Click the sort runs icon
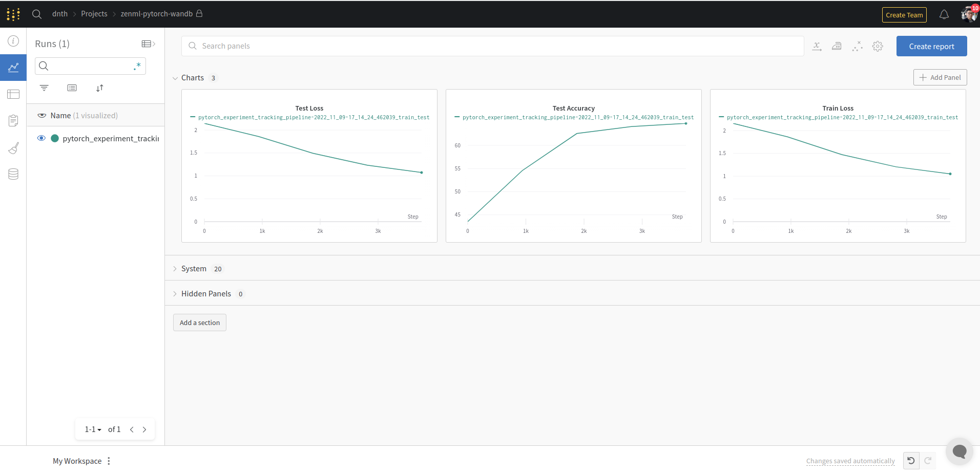Image resolution: width=980 pixels, height=474 pixels. 100,88
